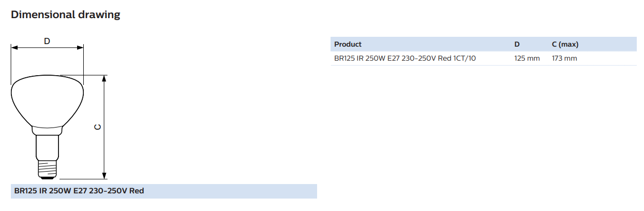
Task: Click the "D" column header in the table
Action: (517, 44)
